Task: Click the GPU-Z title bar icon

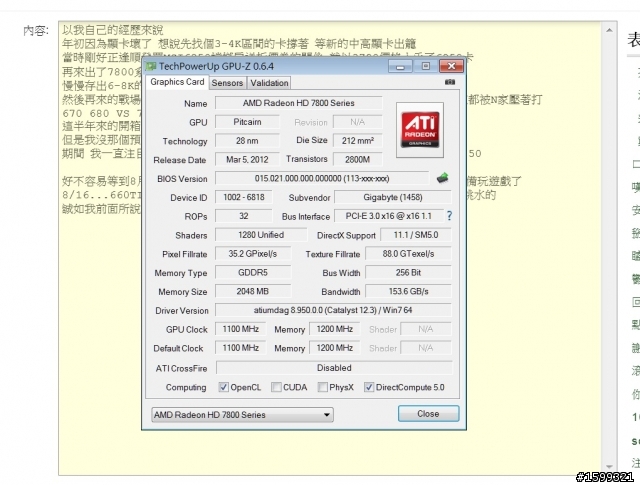Action: click(x=151, y=66)
